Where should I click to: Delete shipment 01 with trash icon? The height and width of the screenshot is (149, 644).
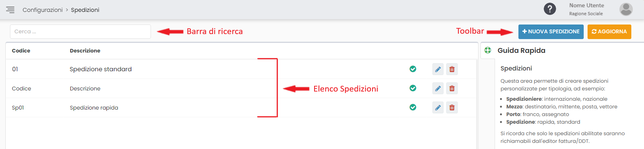(x=452, y=69)
